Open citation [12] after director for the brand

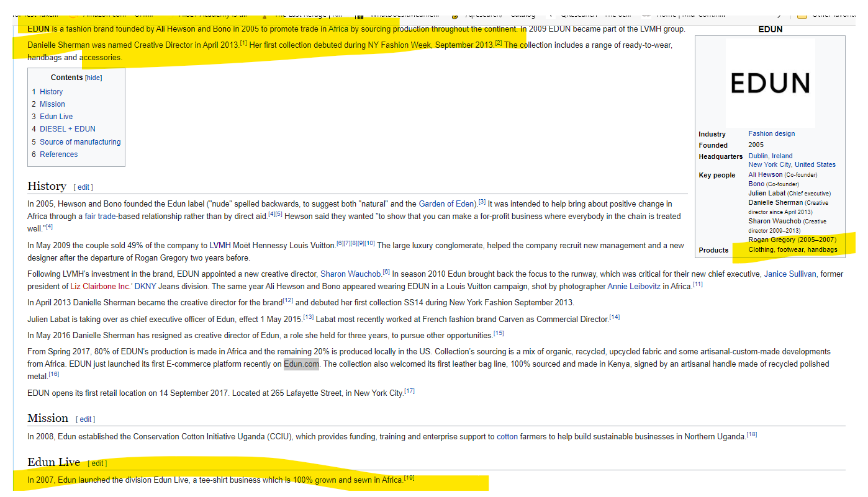288,300
